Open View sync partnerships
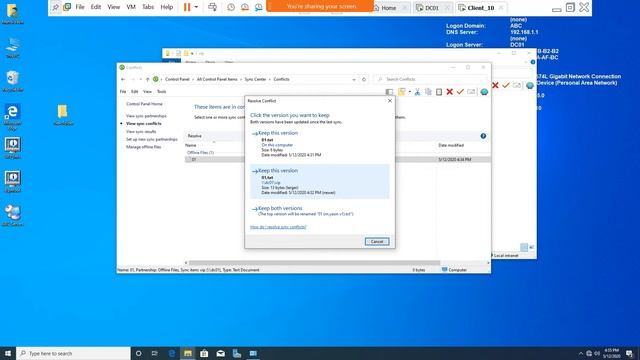Viewport: 640px width, 360px height. (146, 116)
